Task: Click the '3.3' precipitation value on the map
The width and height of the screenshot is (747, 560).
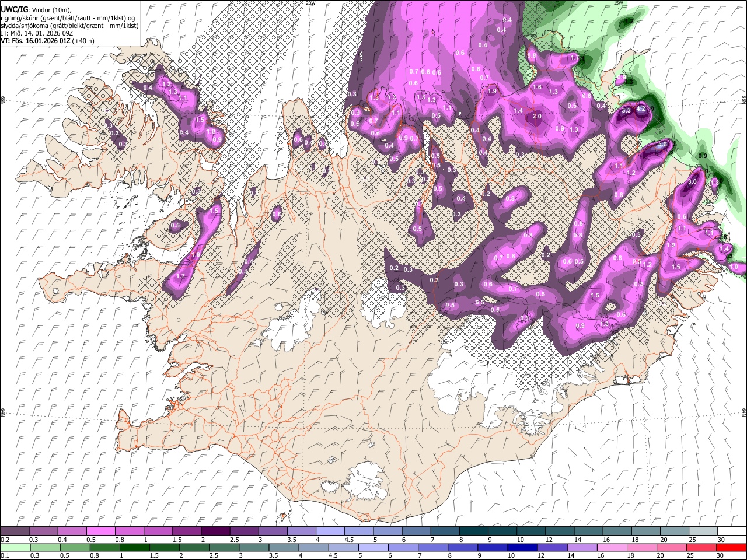Action: [x=627, y=110]
